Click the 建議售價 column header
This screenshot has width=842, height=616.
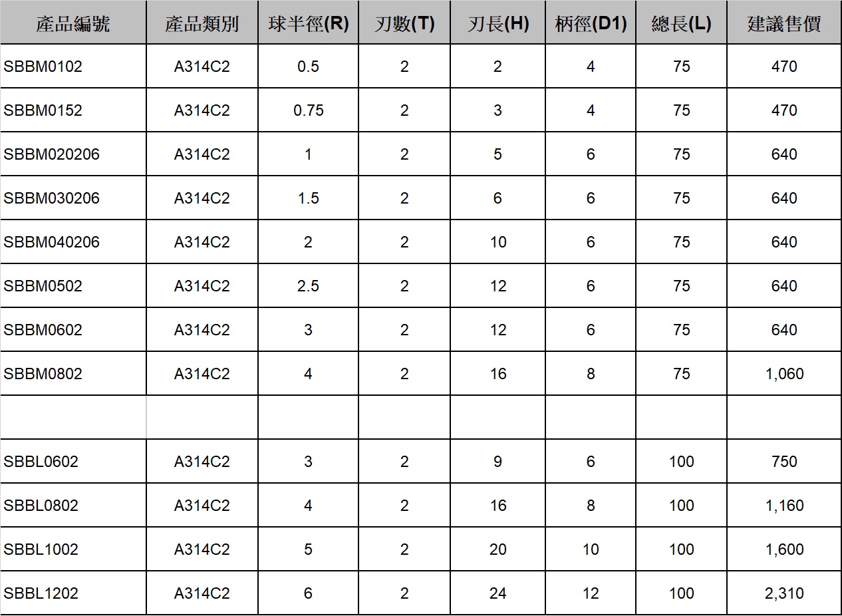pyautogui.click(x=784, y=23)
